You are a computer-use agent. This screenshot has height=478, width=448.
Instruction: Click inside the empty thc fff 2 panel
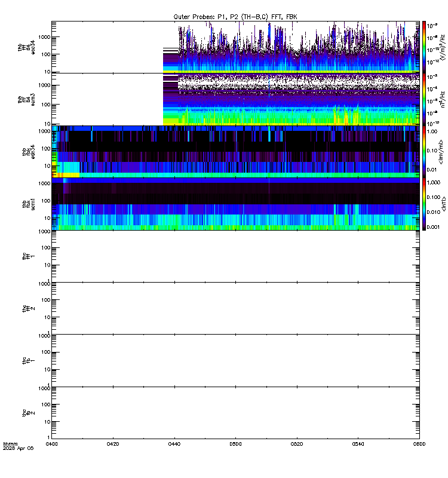(x=235, y=308)
